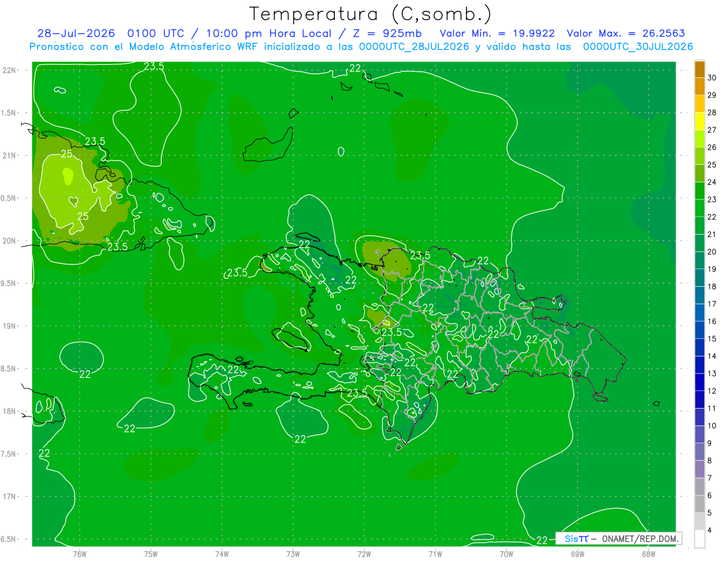Click the legend scale value '17'
The width and height of the screenshot is (728, 562).
(712, 304)
